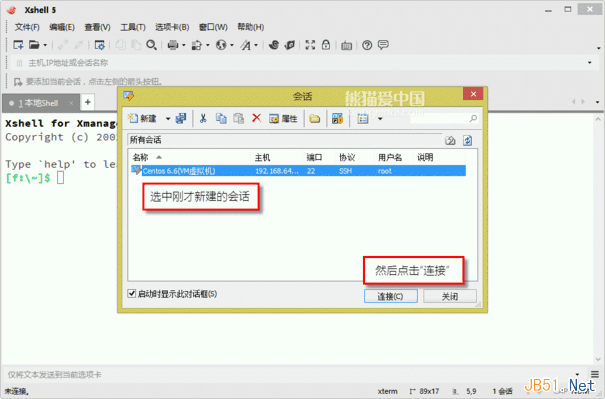Open the 帮助(H) menu
This screenshot has width=605, height=399.
click(x=250, y=27)
